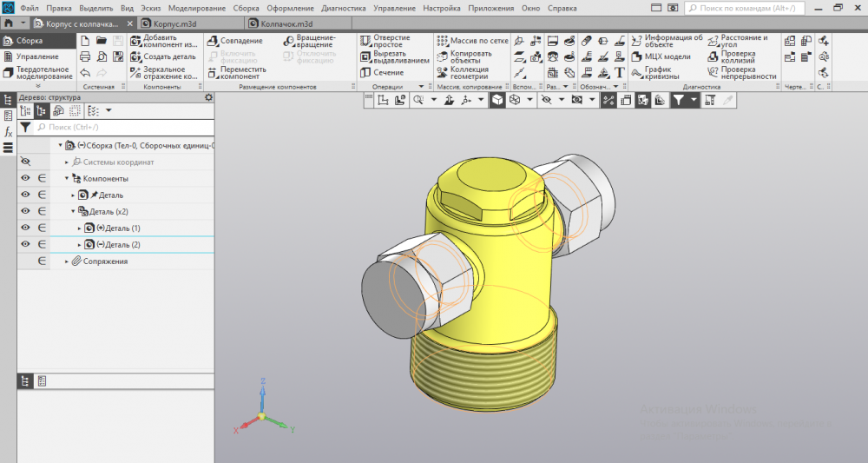Image resolution: width=868 pixels, height=463 pixels.
Task: Open the 'Операции' panel dropdown arrow
Action: coord(421,87)
